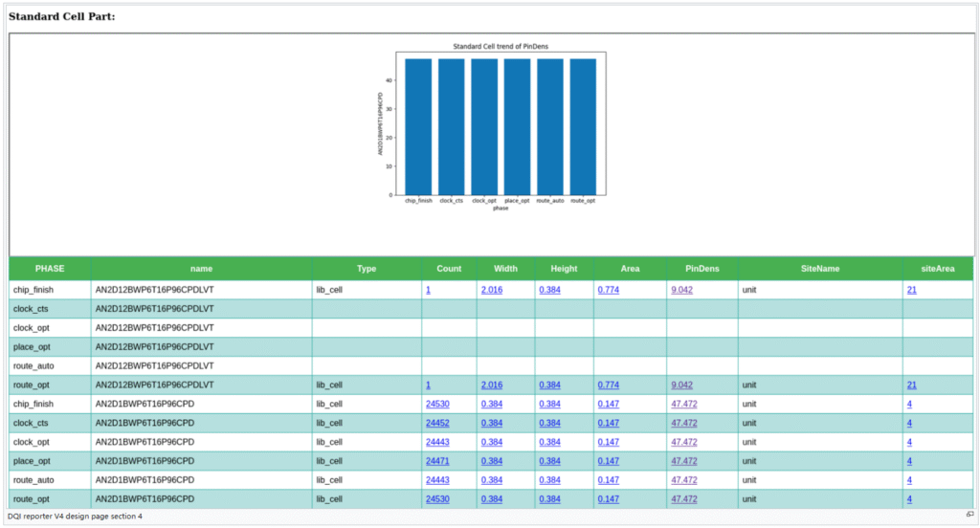This screenshot has width=980, height=528.
Task: Click siteArea 21 link in first chip_finish row
Action: coord(911,289)
